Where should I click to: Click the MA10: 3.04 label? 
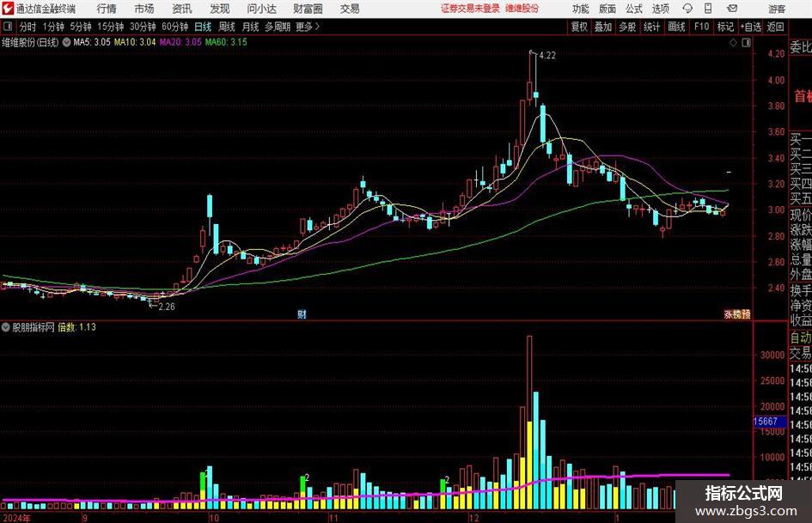135,42
